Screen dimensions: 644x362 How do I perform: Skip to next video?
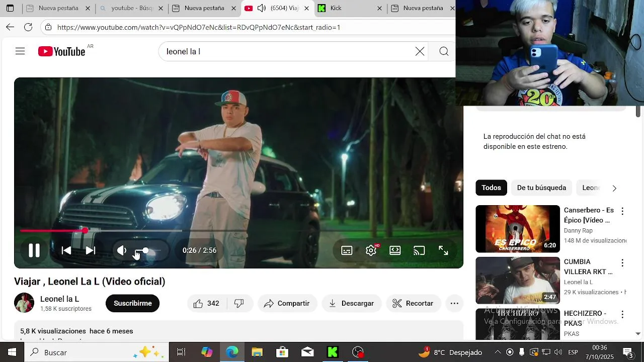click(x=91, y=250)
